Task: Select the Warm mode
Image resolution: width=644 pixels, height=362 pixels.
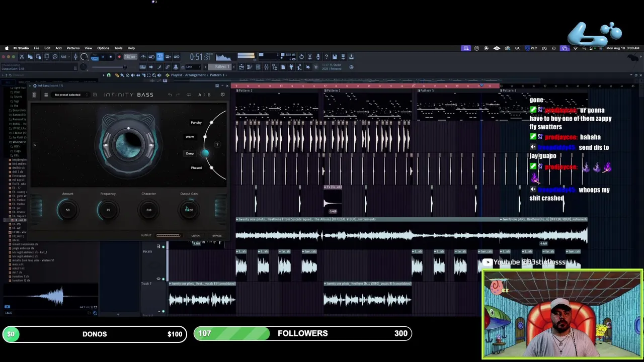Action: click(x=190, y=137)
